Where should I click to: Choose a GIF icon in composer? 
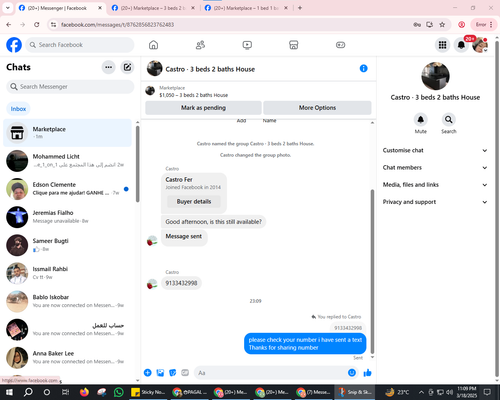(185, 373)
